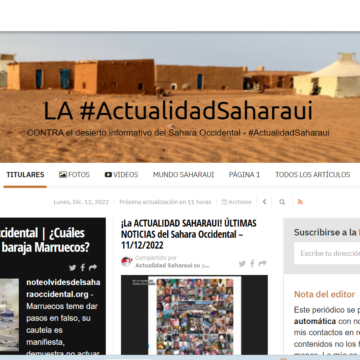
Task: Click the LA #ActualidadSaharaui site title
Action: pyautogui.click(x=178, y=111)
